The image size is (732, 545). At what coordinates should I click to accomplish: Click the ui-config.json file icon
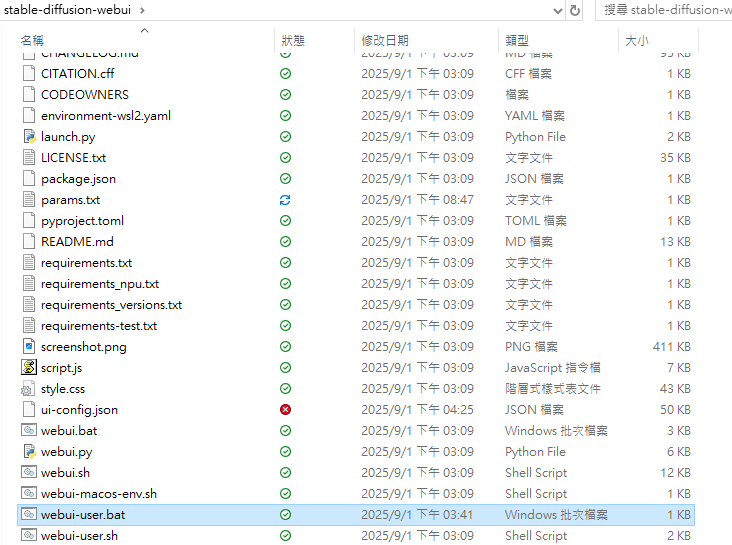(29, 410)
